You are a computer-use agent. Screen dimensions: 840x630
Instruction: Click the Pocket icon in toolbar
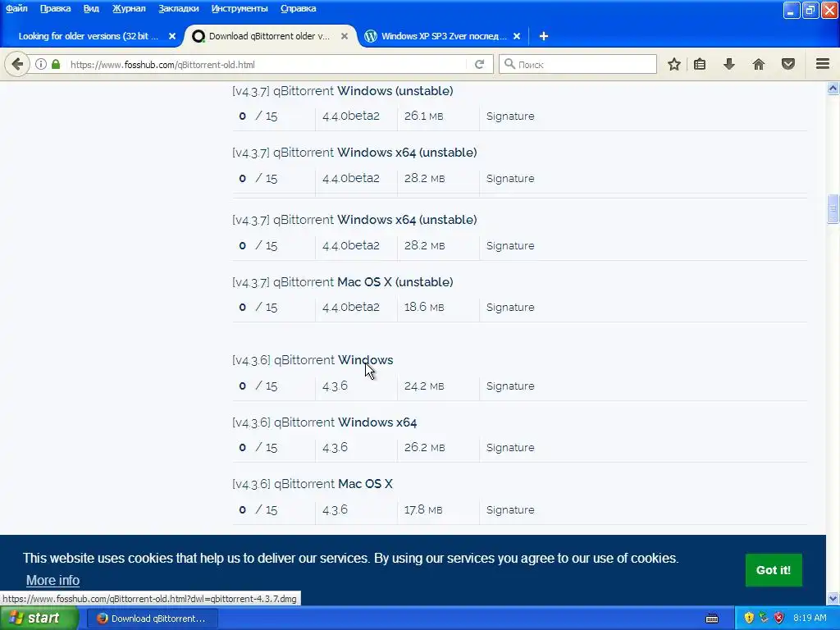(788, 64)
